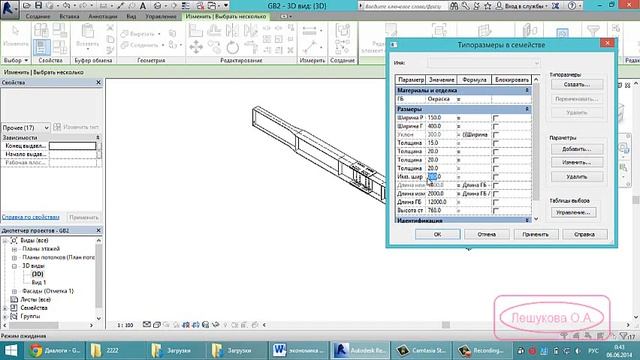Toggle lock checkbox for Высота ст 760.0 row
The height and width of the screenshot is (360, 640).
[496, 211]
